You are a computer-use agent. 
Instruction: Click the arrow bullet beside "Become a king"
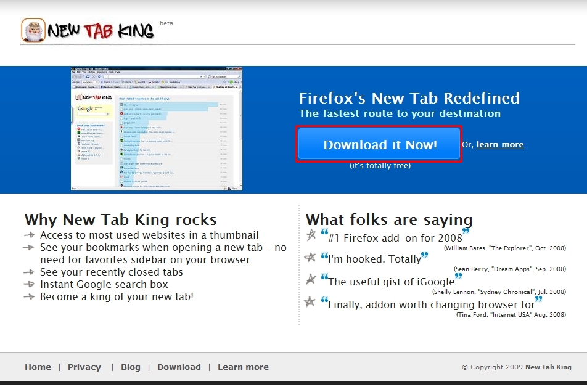pos(29,296)
